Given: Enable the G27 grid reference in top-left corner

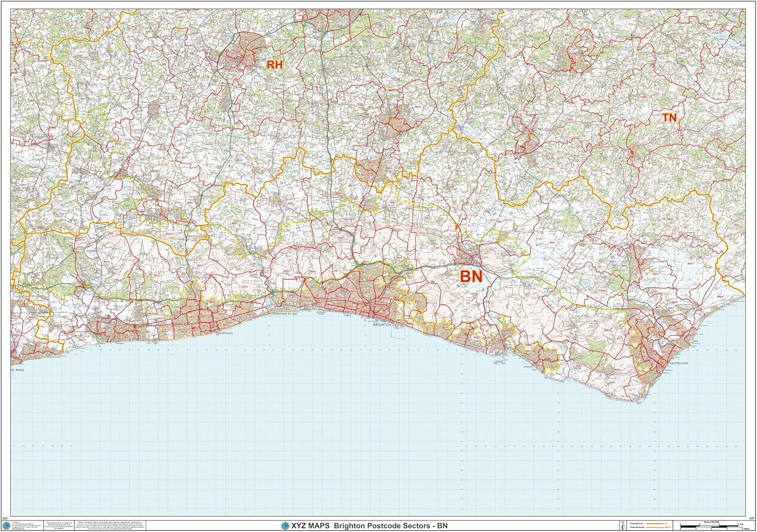Looking at the screenshot, I should coord(6,518).
